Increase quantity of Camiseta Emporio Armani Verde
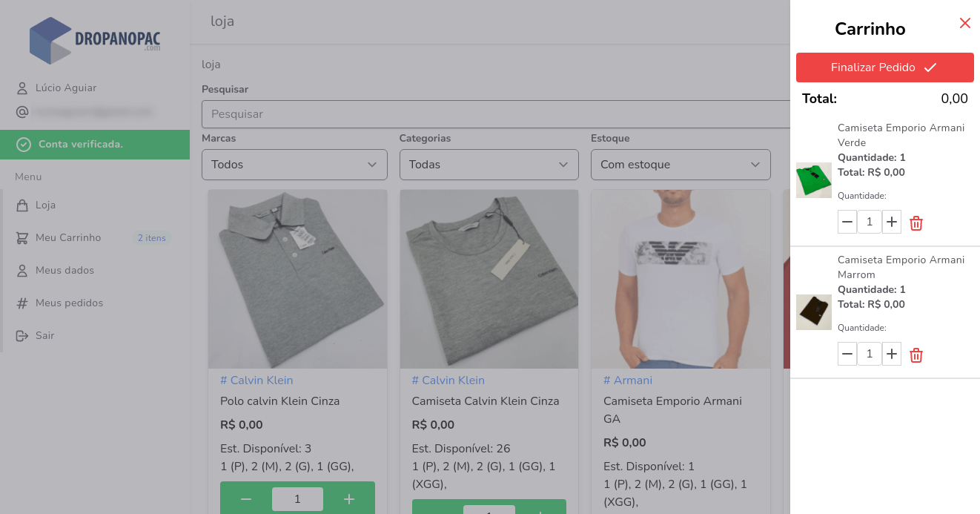The height and width of the screenshot is (514, 980). click(892, 222)
